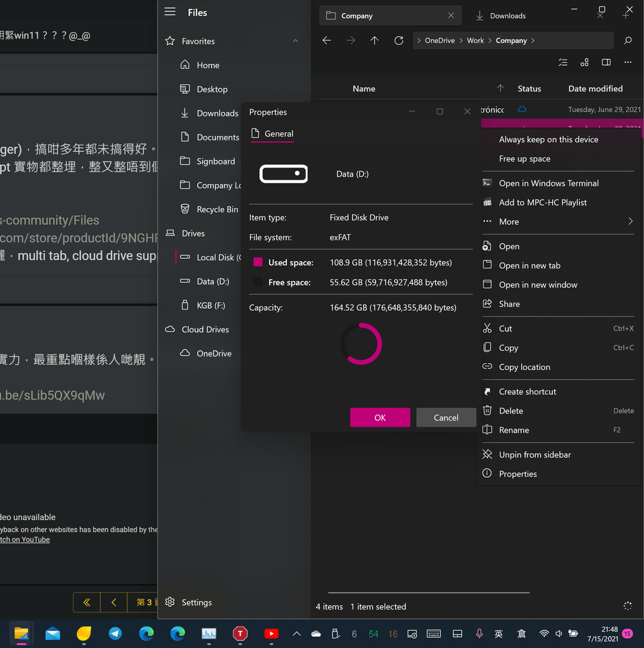
Task: Open the layout mode icon
Action: [584, 62]
